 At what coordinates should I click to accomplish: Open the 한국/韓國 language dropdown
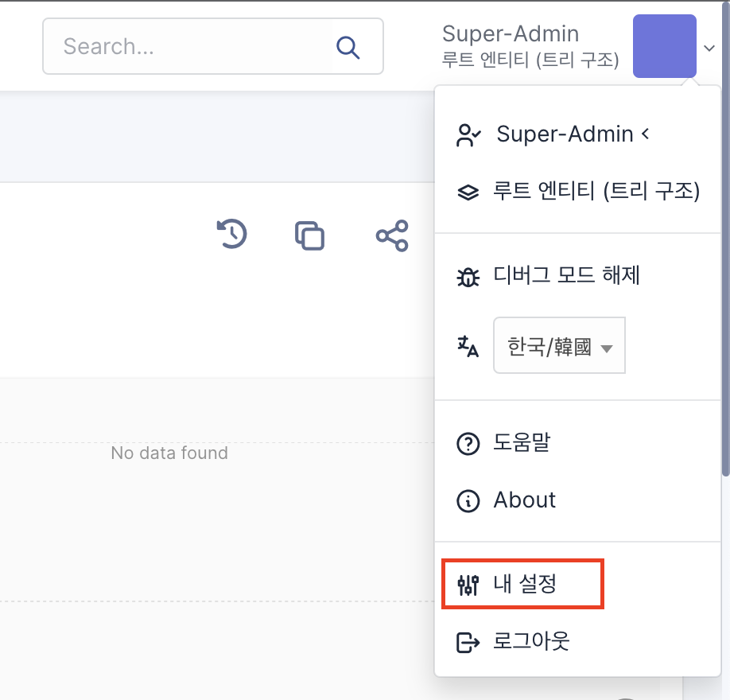tap(559, 345)
